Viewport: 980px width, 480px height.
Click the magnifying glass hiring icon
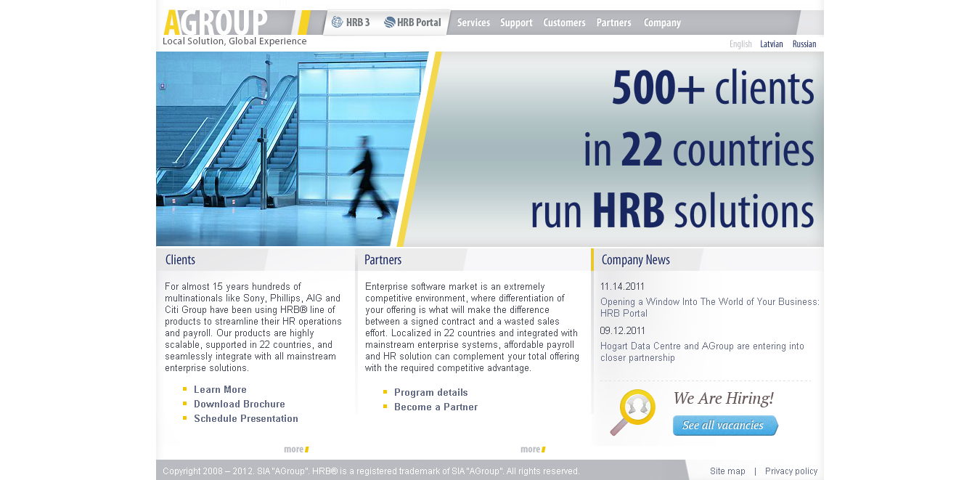[x=632, y=411]
